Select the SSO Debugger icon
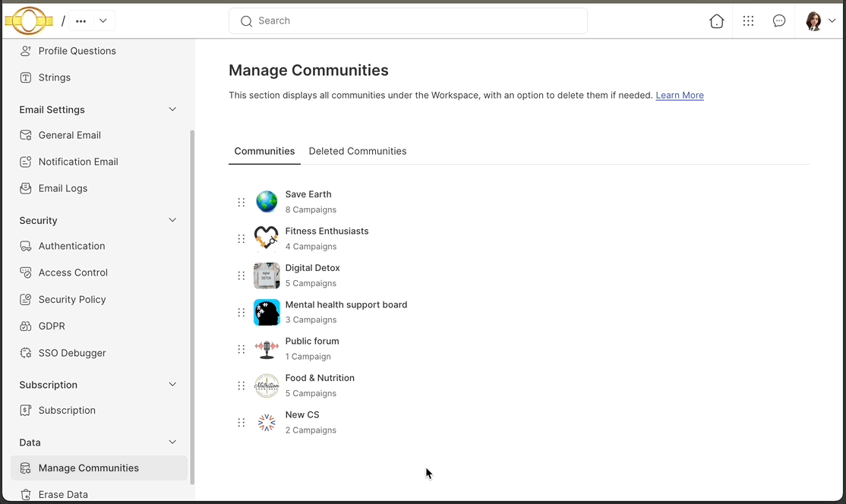Image resolution: width=846 pixels, height=504 pixels. pos(25,353)
